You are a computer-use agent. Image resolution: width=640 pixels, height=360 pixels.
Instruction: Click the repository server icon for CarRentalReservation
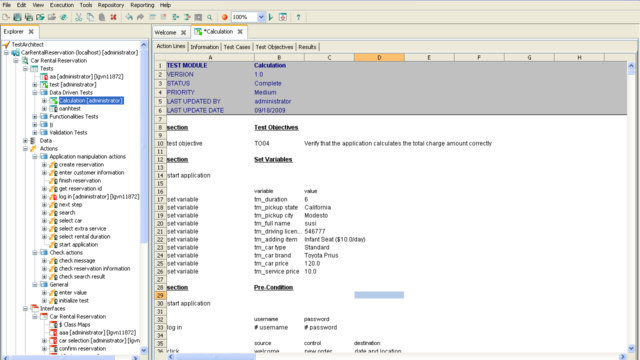(x=16, y=53)
